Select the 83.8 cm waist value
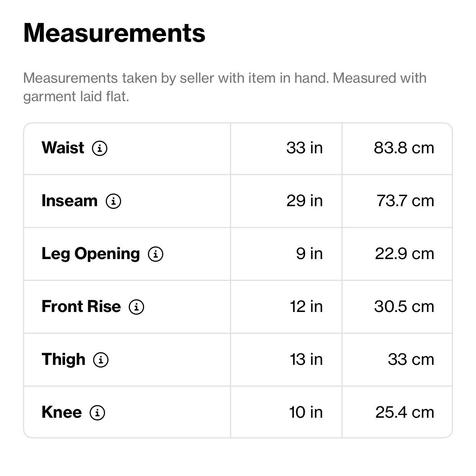476x476 pixels. click(404, 148)
